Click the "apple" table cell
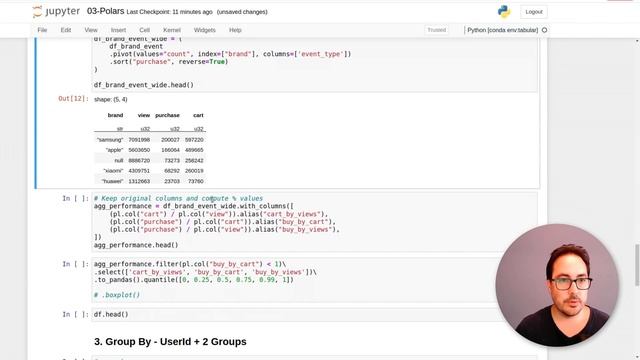Image resolution: width=640 pixels, height=360 pixels. point(114,150)
